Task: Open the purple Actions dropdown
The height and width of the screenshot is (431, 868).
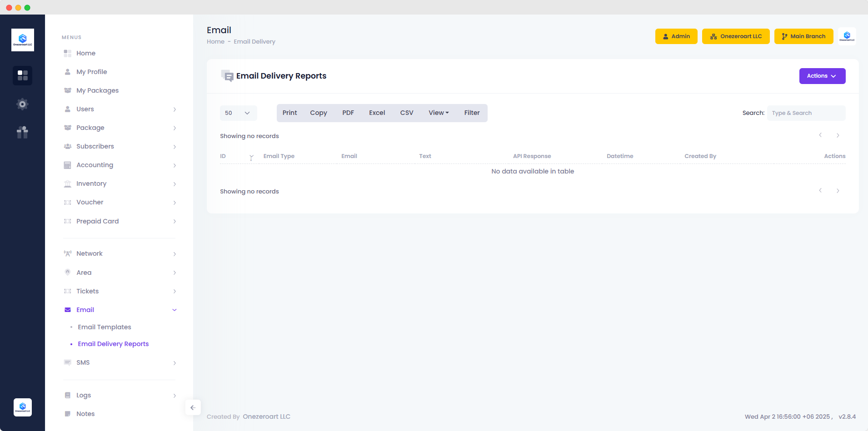Action: (x=822, y=76)
